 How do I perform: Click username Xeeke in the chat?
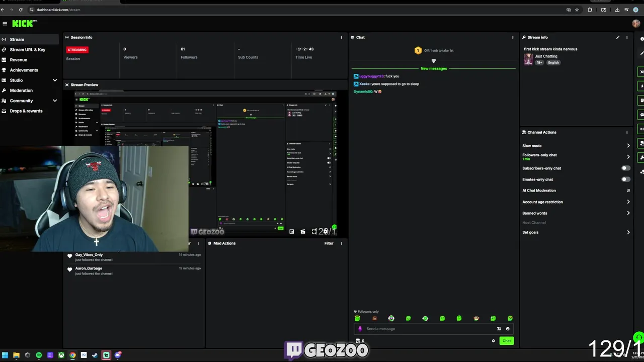[x=365, y=84]
